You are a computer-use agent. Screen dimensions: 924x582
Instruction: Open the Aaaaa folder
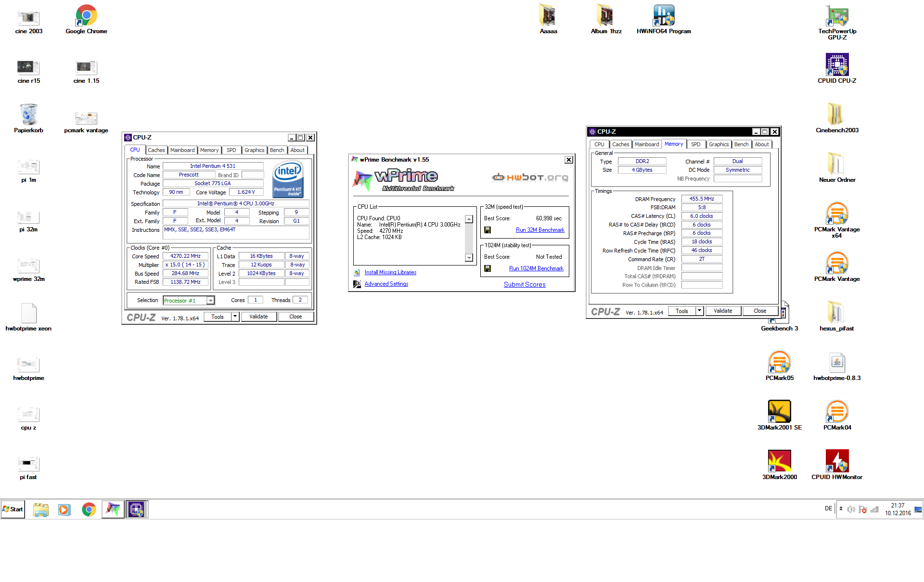548,20
